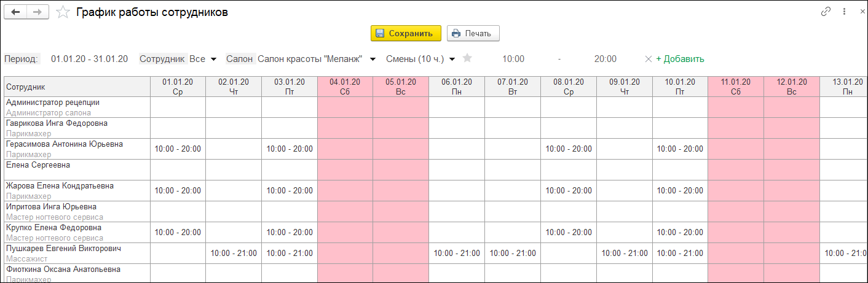Select the 04.01.20 Сб column header
The height and width of the screenshot is (283, 868).
345,86
